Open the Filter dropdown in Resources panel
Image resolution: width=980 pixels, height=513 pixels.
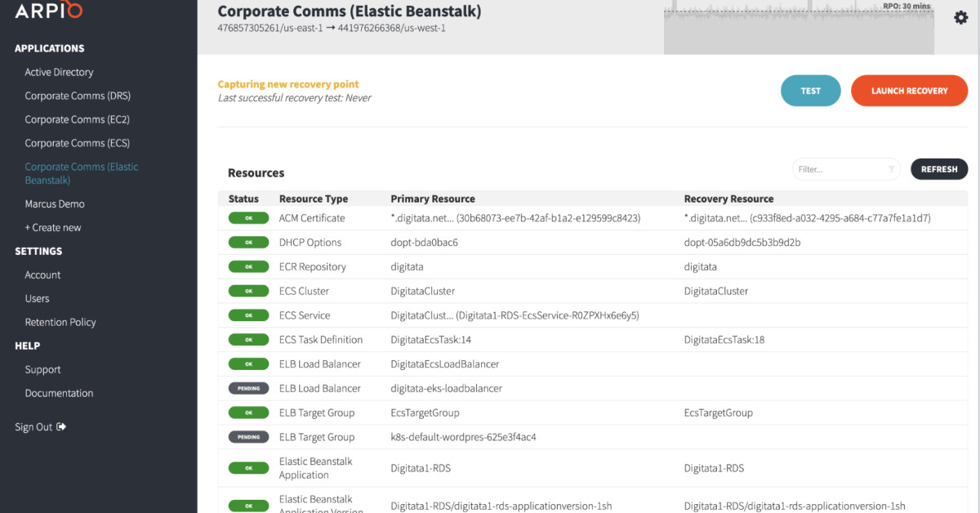click(x=845, y=169)
